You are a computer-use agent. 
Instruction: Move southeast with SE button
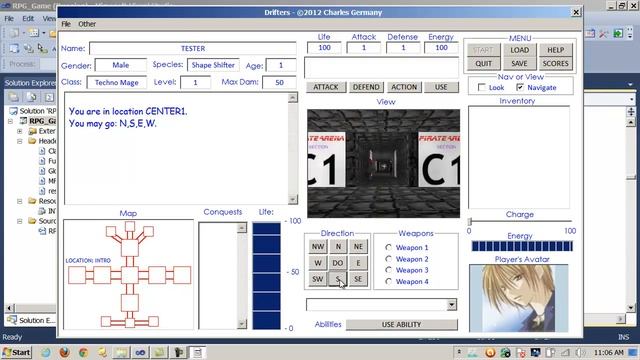tap(358, 279)
